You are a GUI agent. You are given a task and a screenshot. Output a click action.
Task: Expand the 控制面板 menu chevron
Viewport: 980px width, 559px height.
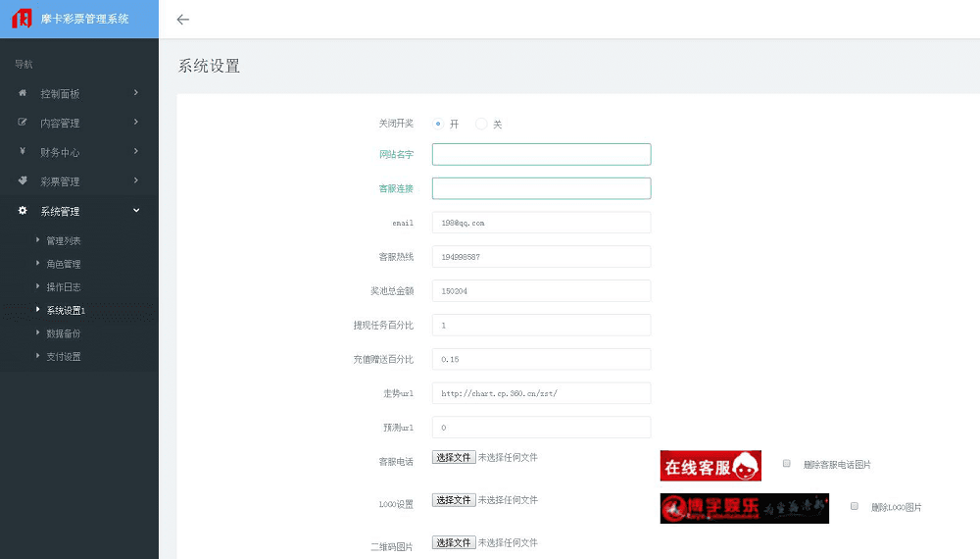(x=136, y=93)
